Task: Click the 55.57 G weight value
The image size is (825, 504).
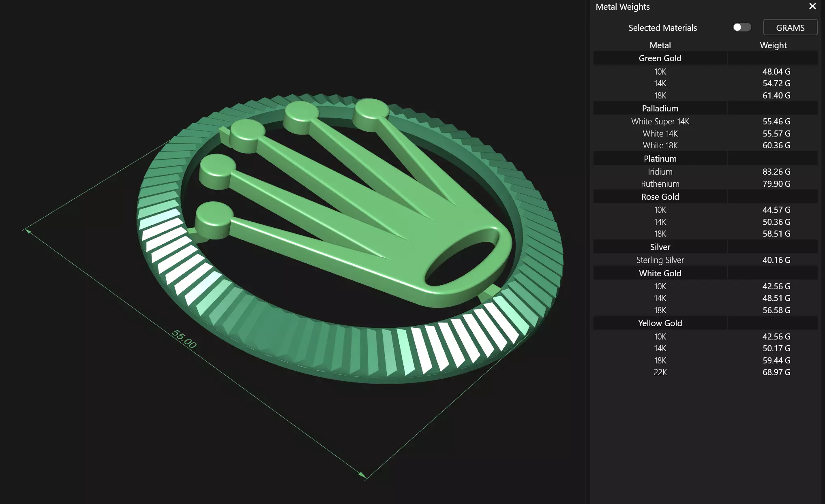Action: click(x=776, y=134)
